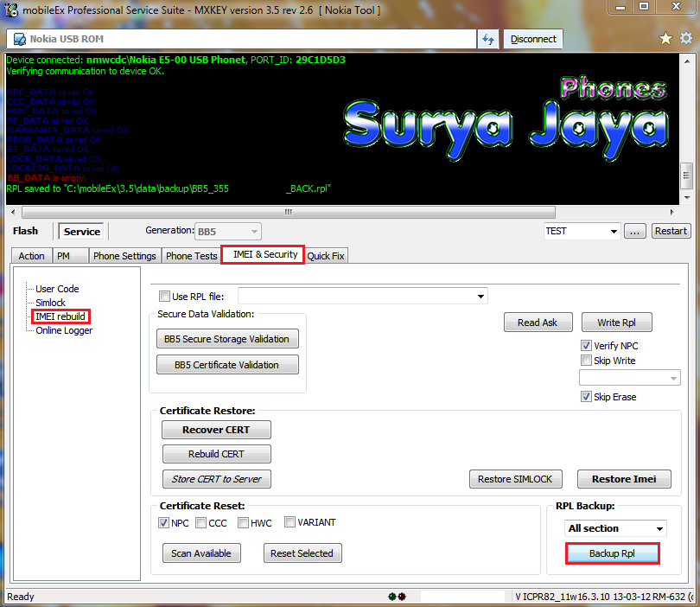Open the All section RPL Backup dropdown
700x607 pixels.
tap(615, 528)
